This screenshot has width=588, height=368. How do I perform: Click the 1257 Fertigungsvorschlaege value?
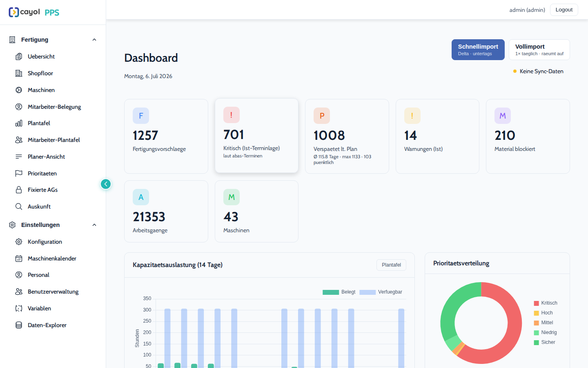tap(145, 135)
